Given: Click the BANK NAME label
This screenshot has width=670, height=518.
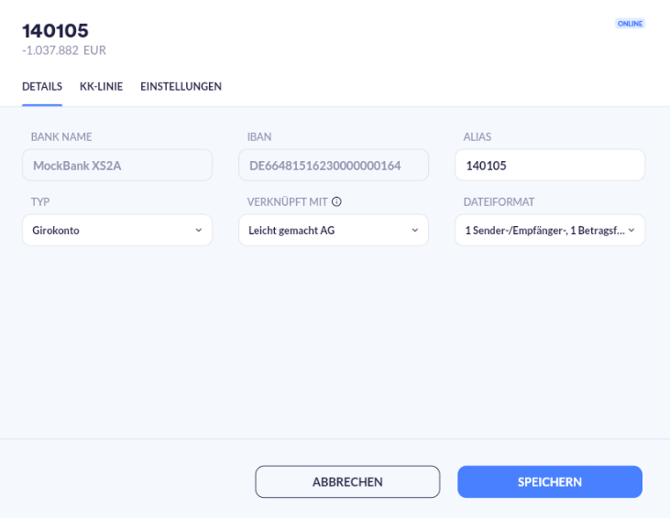Looking at the screenshot, I should [x=61, y=137].
